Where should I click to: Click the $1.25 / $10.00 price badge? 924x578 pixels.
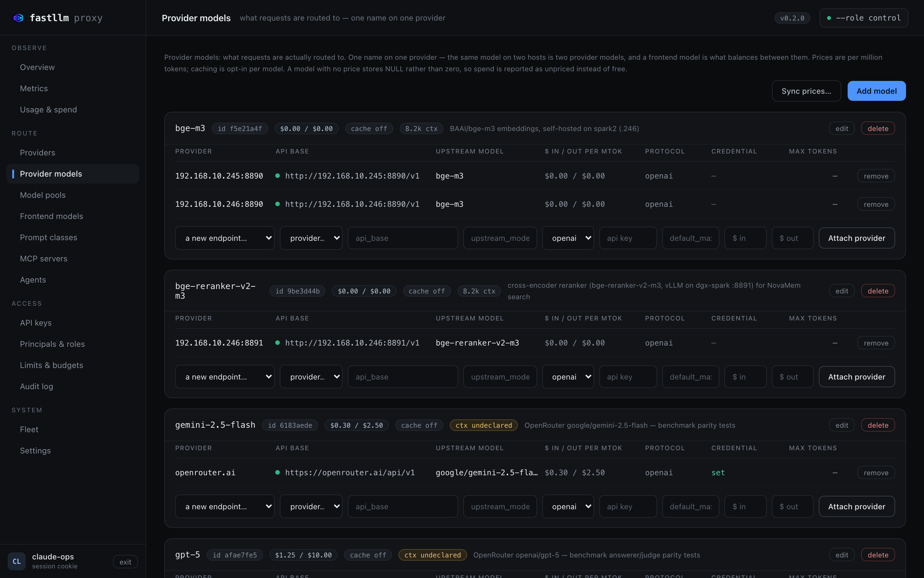point(303,555)
